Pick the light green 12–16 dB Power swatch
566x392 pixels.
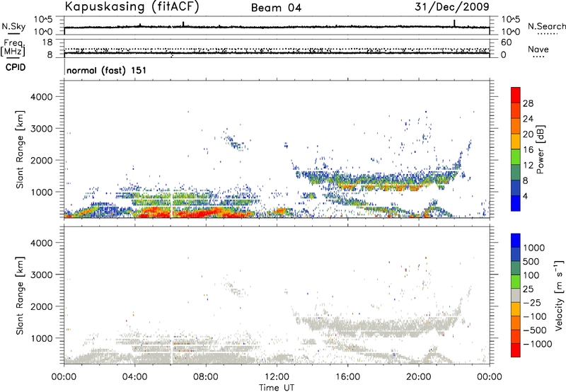click(x=516, y=157)
